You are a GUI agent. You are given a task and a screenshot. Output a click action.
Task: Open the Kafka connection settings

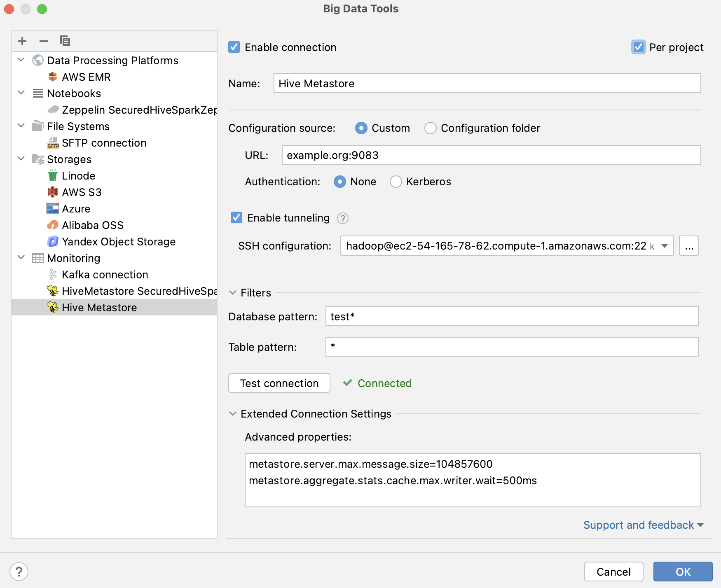click(x=105, y=274)
